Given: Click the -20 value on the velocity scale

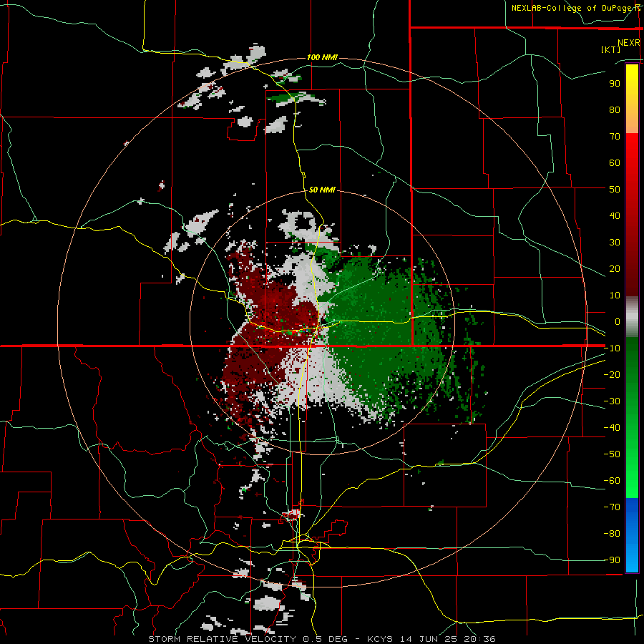Looking at the screenshot, I should click(612, 375).
